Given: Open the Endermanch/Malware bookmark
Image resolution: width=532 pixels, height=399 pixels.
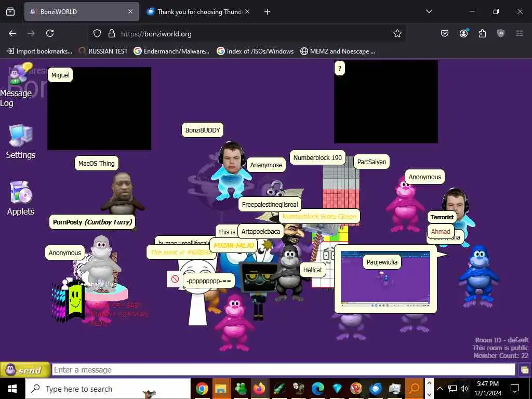Looking at the screenshot, I should (171, 51).
